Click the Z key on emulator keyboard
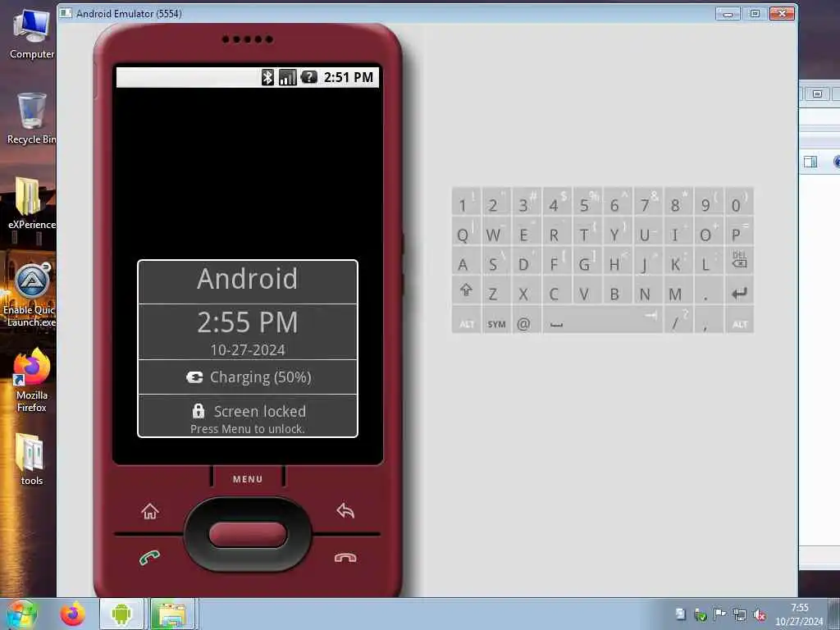 point(496,291)
